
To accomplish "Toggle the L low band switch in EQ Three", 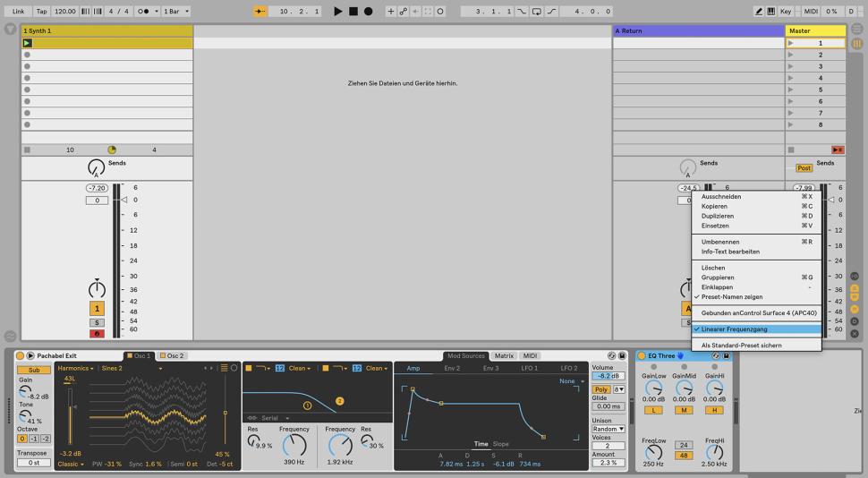I will [653, 410].
